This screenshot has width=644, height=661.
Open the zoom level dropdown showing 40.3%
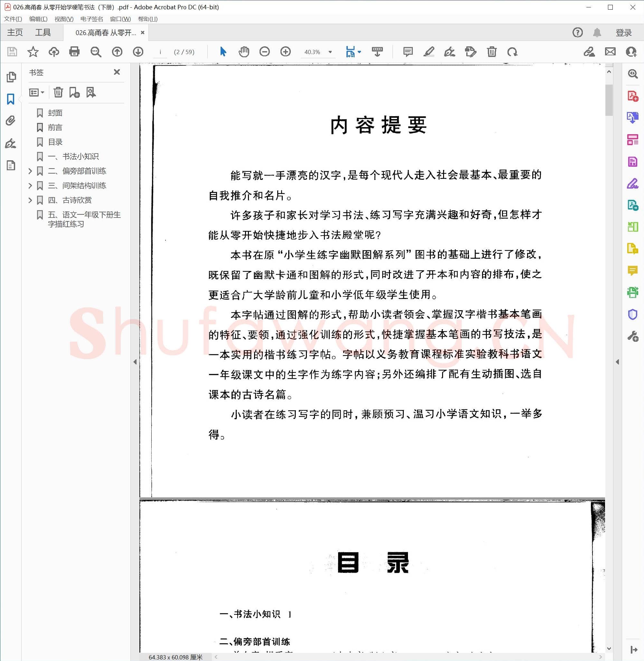[x=330, y=52]
